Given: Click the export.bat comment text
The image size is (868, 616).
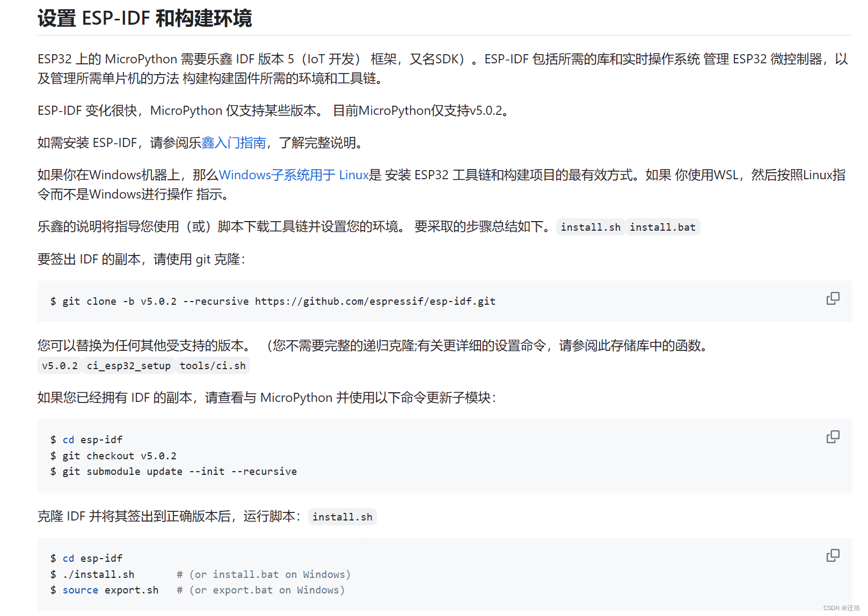Looking at the screenshot, I should [x=260, y=590].
